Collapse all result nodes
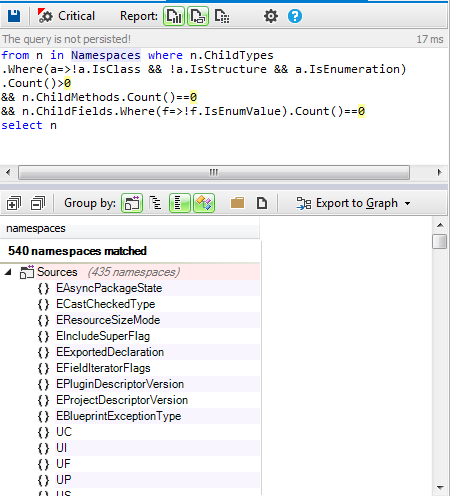The image size is (450, 496). click(x=38, y=203)
